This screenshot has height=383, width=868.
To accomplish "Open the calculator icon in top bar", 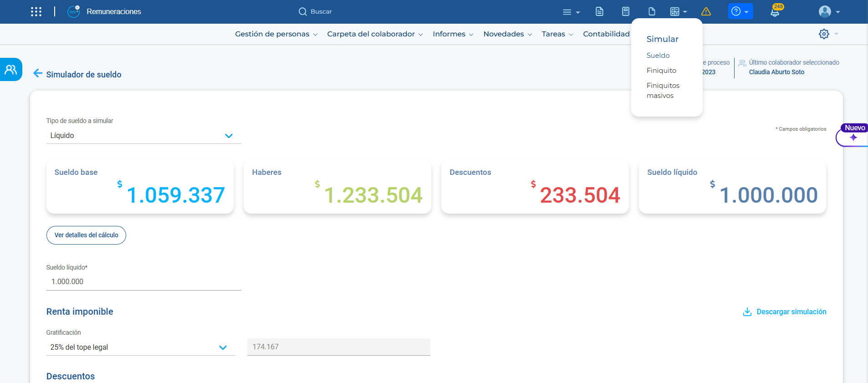I will tap(626, 12).
